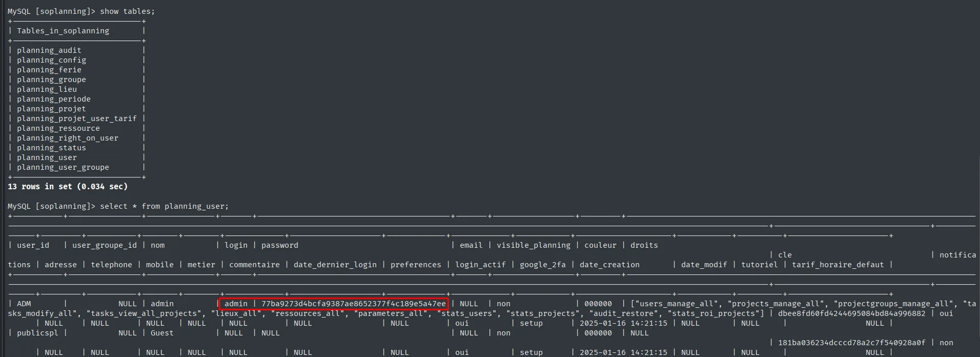Click the droits column header
This screenshot has width=980, height=357.
(x=644, y=245)
